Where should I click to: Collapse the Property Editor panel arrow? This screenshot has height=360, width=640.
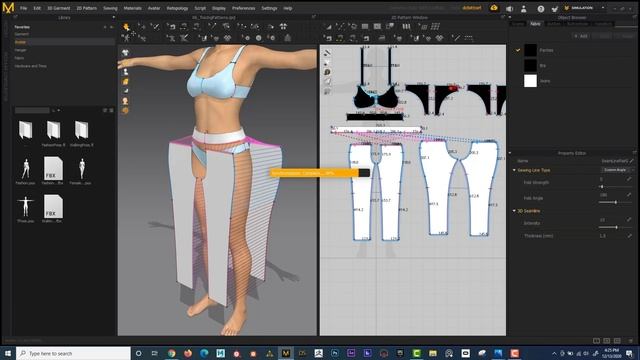tap(510, 153)
